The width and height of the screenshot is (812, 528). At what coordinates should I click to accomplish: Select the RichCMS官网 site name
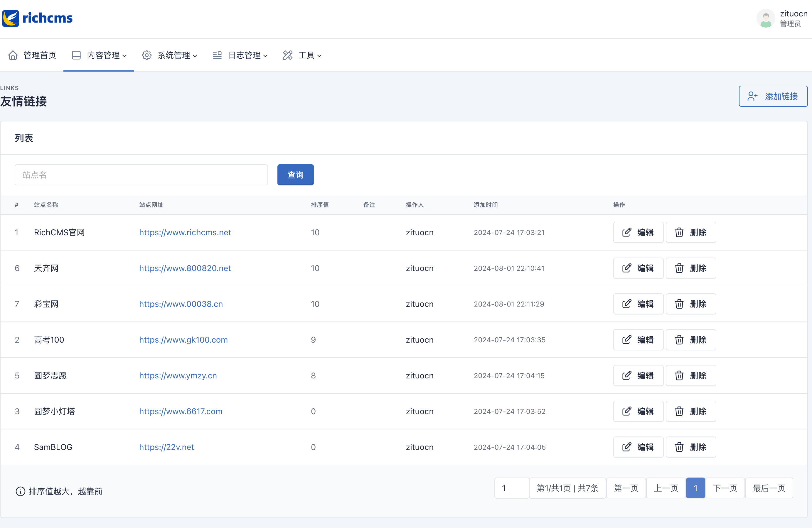59,233
